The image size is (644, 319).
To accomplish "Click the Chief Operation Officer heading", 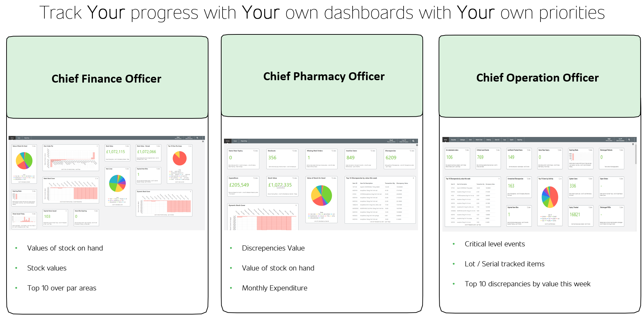I will [x=537, y=78].
